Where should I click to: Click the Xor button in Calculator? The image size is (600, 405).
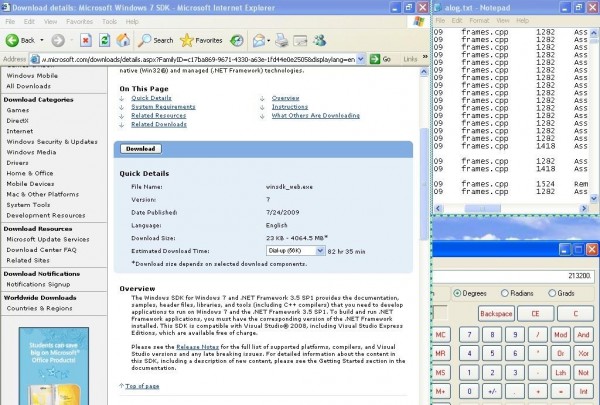[x=583, y=353]
